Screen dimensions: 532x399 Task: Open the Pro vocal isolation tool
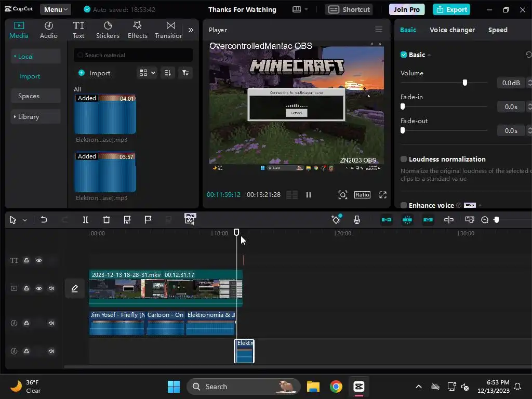(190, 219)
